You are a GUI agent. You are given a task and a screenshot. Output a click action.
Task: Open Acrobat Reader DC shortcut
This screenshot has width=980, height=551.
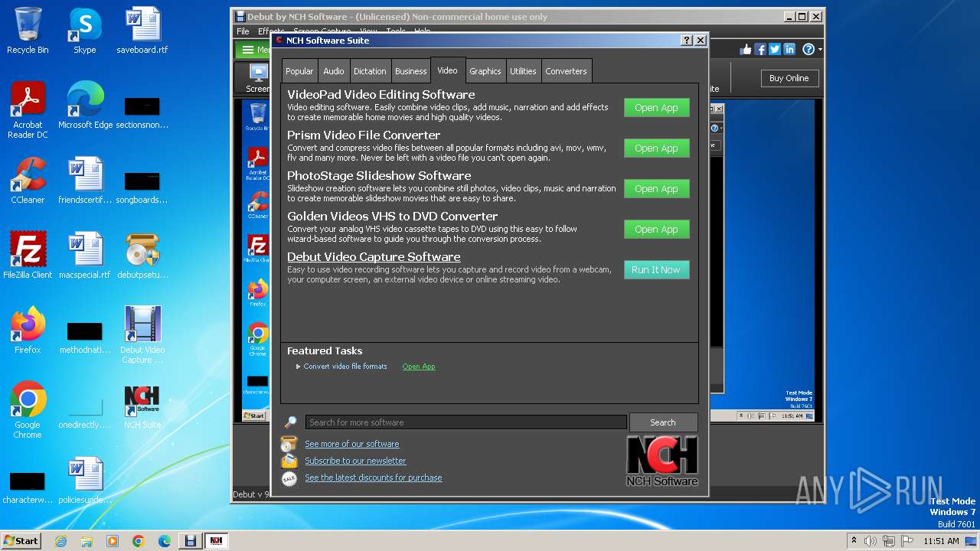click(x=28, y=109)
